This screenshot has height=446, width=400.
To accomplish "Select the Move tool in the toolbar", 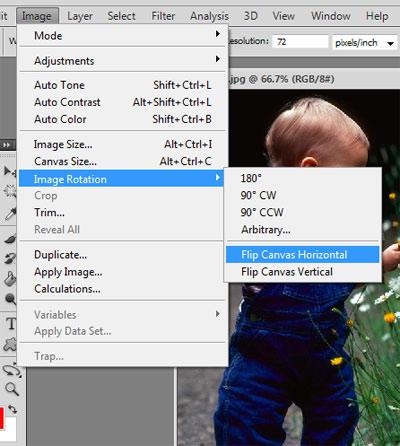I will click(x=9, y=171).
